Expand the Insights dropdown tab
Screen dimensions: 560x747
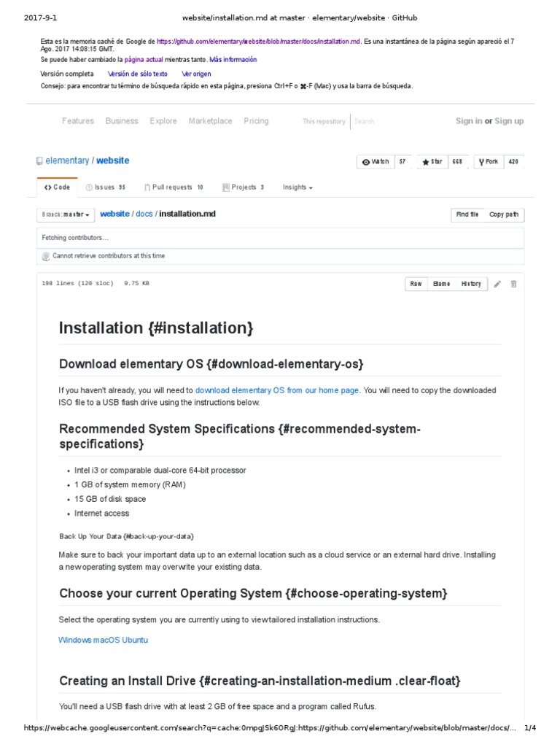pos(297,187)
